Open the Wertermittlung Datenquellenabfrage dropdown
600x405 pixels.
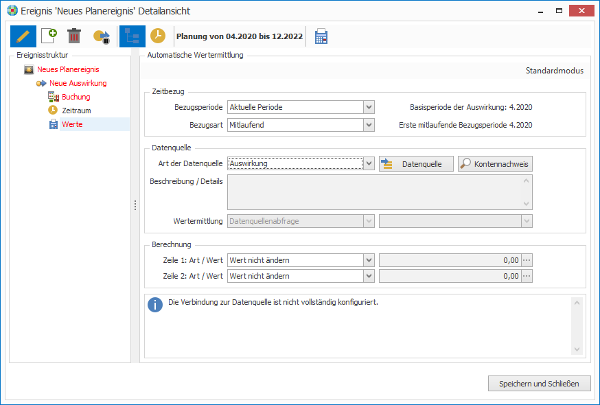click(368, 221)
